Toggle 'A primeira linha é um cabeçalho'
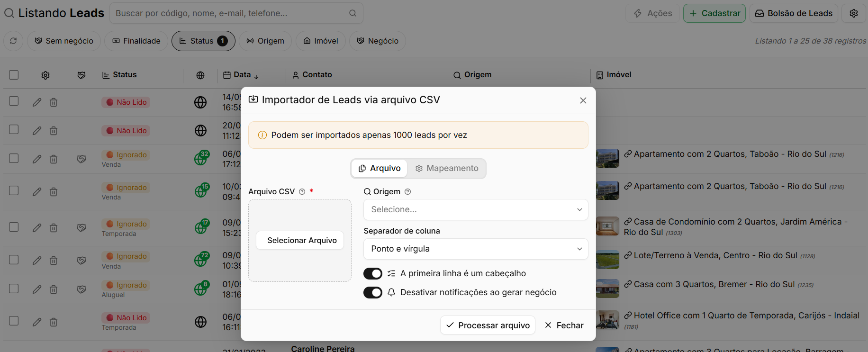The height and width of the screenshot is (352, 868). [x=373, y=273]
